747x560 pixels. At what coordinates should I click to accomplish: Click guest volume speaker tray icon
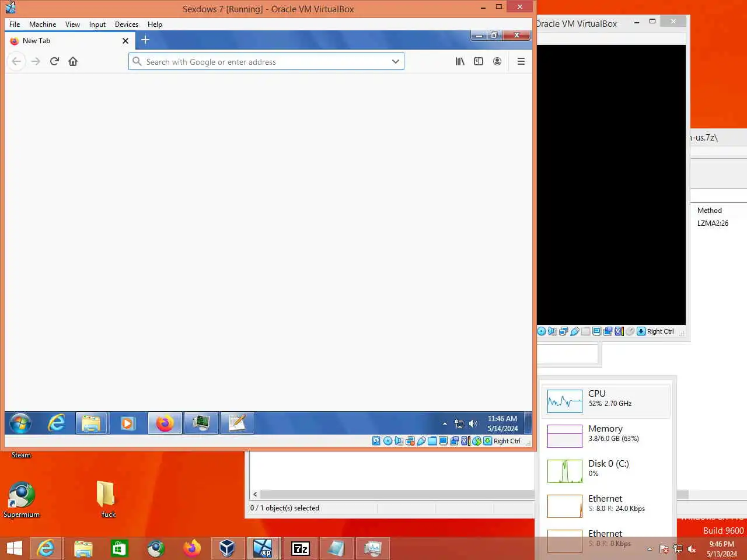click(473, 423)
